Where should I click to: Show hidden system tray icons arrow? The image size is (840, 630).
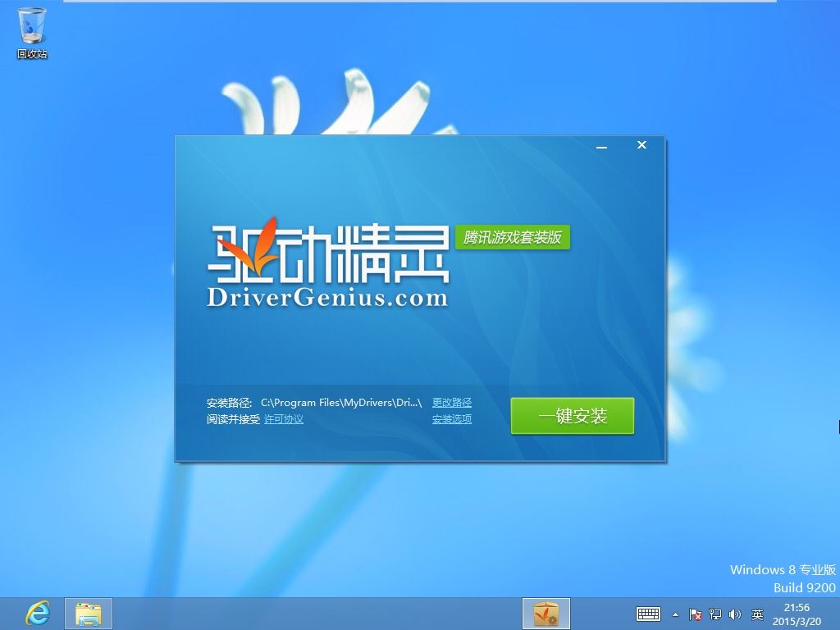pyautogui.click(x=676, y=614)
